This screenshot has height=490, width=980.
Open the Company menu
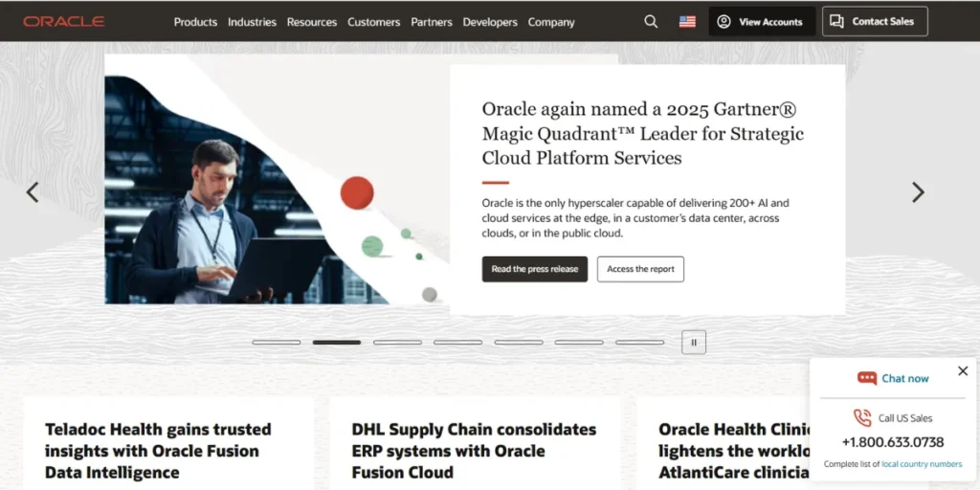pyautogui.click(x=551, y=22)
